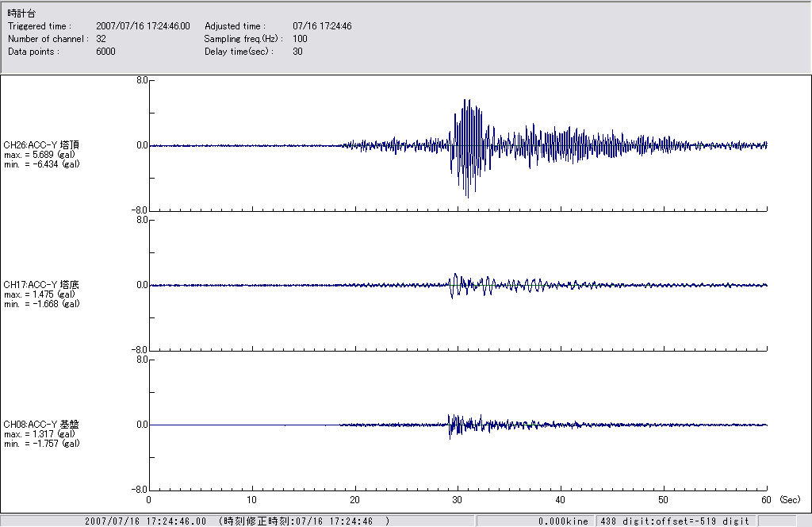Viewport: 812px width, 527px height.
Task: Click the CH17 waveform burst near 30 seconds
Action: point(454,285)
